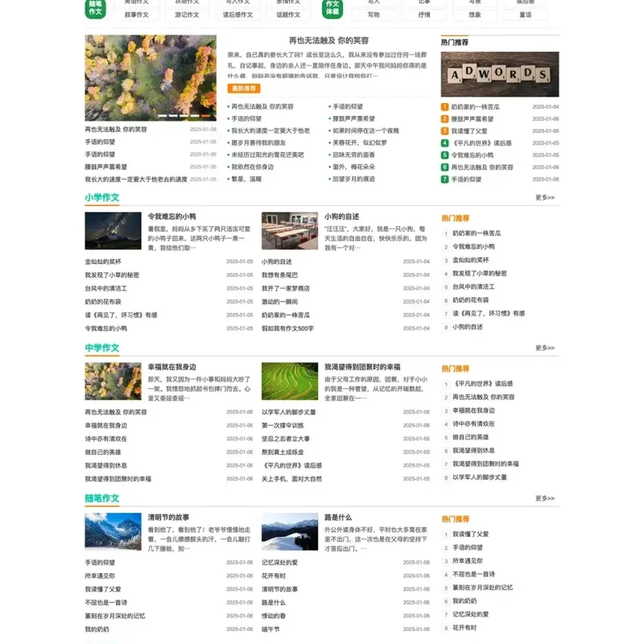Screen dimensions: 644x644
Task: Open the article 如果时间停在这一个夜晚
Action: (x=365, y=130)
